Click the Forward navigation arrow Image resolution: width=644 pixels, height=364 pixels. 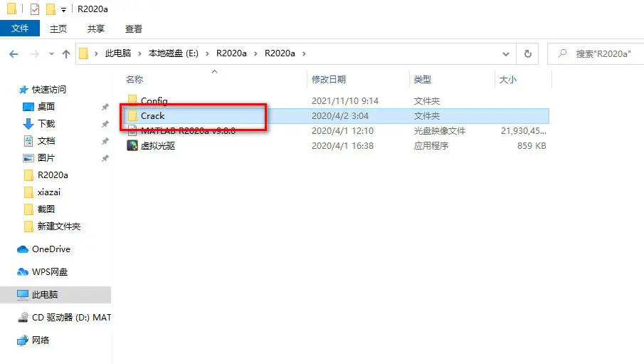pyautogui.click(x=35, y=54)
